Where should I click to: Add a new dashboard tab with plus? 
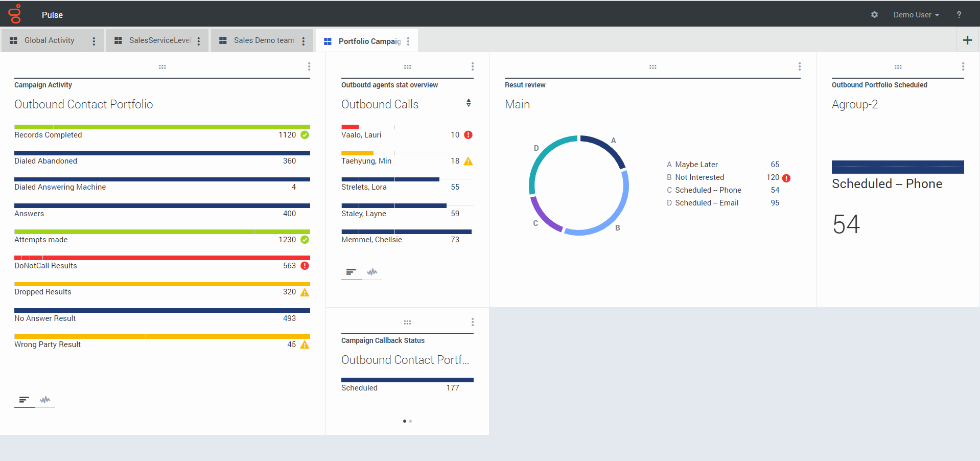pos(967,40)
